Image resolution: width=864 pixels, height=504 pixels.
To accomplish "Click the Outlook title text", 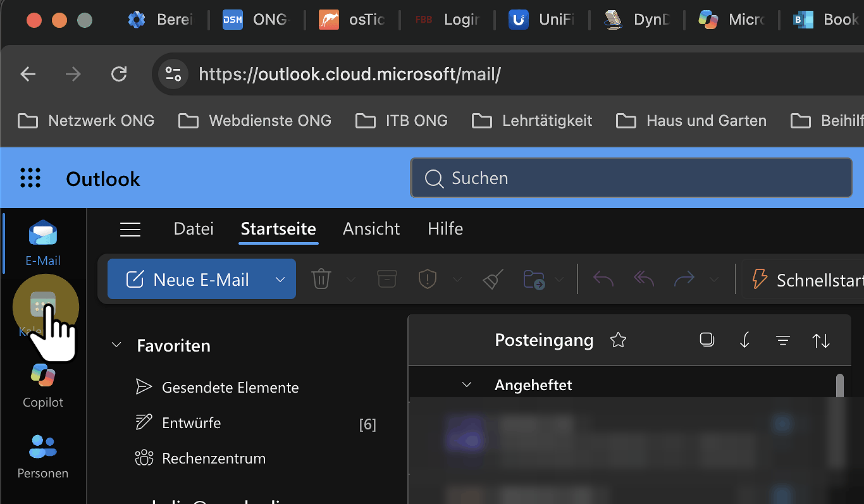I will 103,179.
